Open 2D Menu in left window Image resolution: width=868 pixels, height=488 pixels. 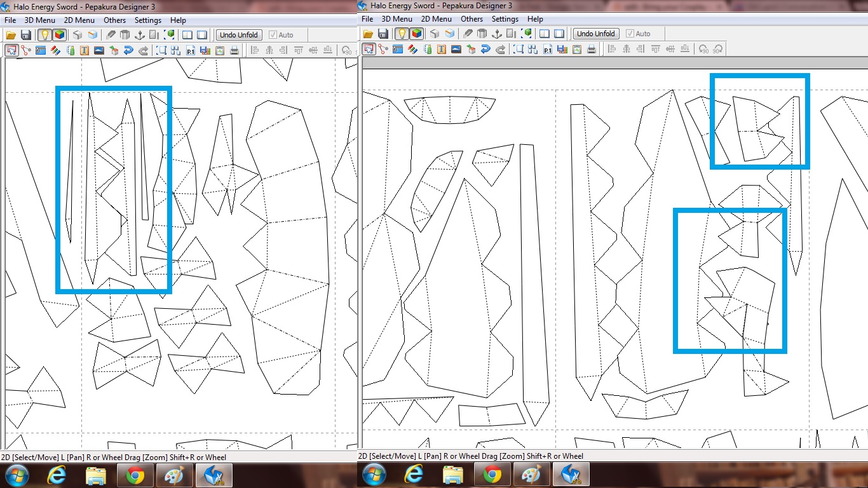point(79,20)
